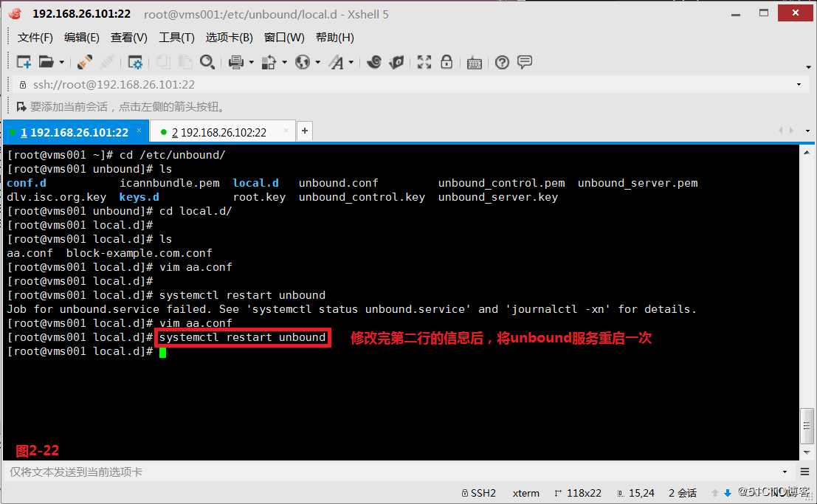Open the 工具(T) menu

[x=176, y=38]
